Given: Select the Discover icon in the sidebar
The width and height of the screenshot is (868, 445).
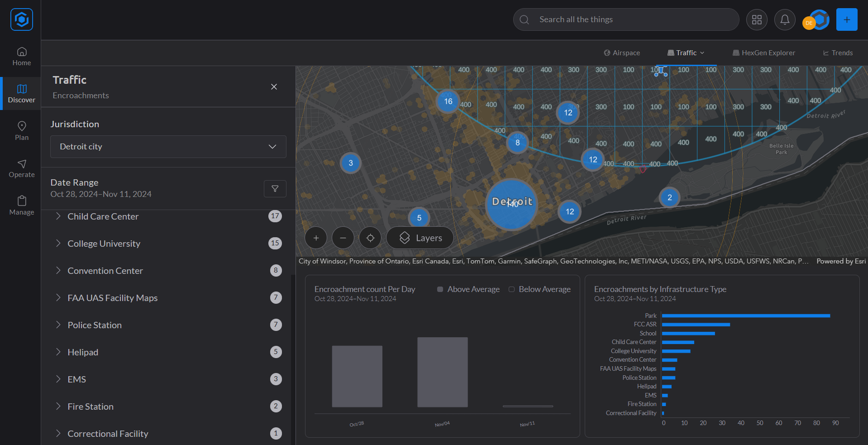Looking at the screenshot, I should [21, 93].
